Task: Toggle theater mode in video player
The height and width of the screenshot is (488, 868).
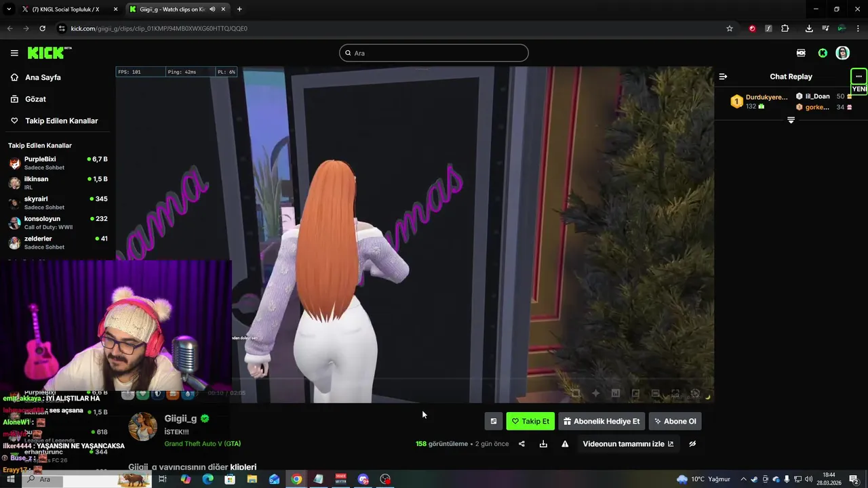Action: [x=655, y=393]
